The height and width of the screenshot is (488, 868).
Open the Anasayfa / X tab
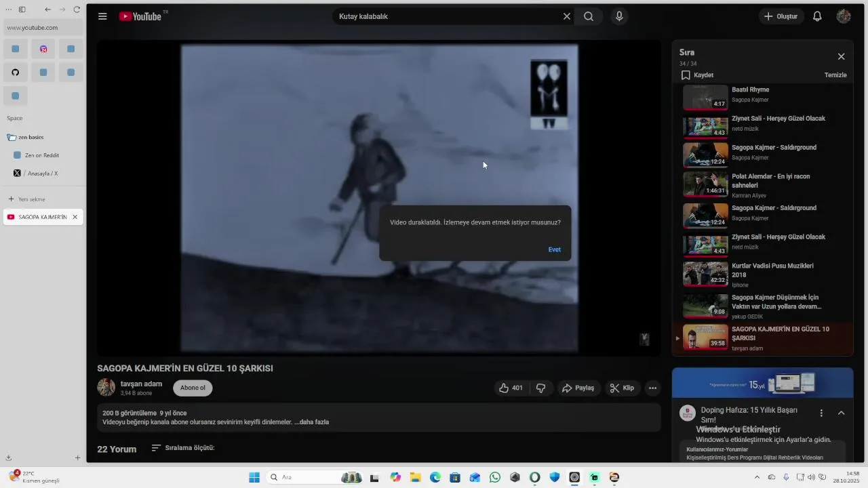point(42,174)
